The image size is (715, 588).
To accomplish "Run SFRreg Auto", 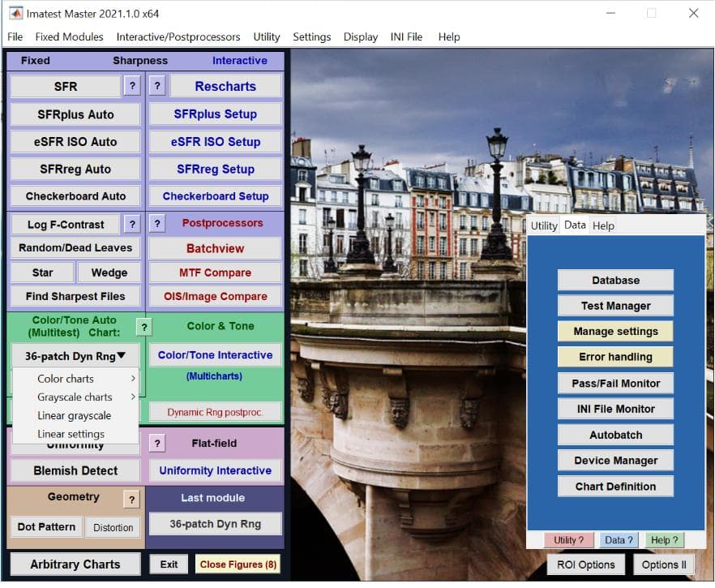I will (75, 169).
